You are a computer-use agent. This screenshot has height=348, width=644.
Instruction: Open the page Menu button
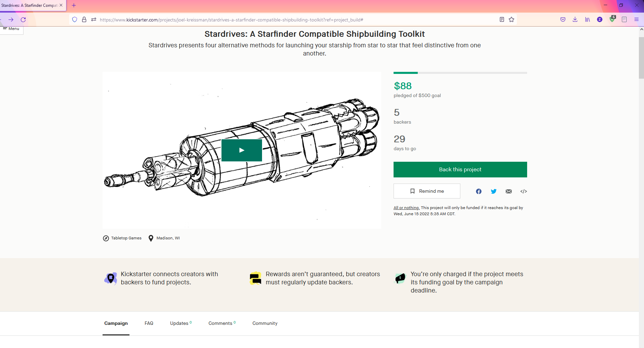coord(11,29)
